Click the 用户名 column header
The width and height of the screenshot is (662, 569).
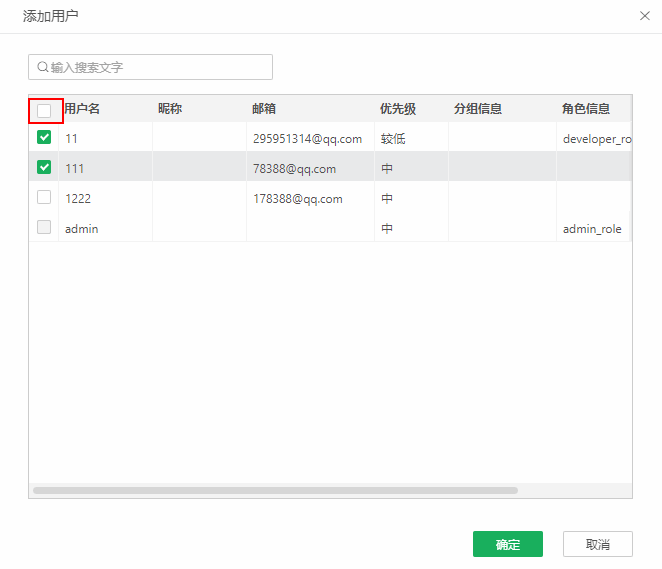coord(82,109)
